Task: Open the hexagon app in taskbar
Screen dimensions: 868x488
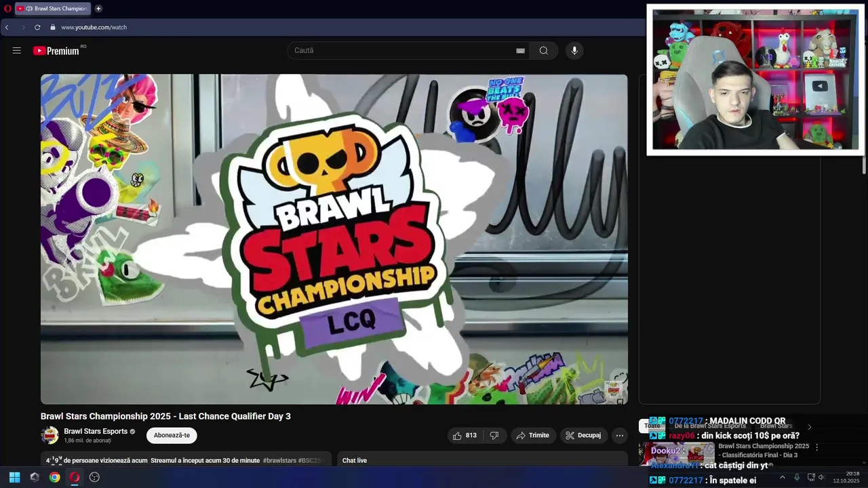Action: (35, 477)
